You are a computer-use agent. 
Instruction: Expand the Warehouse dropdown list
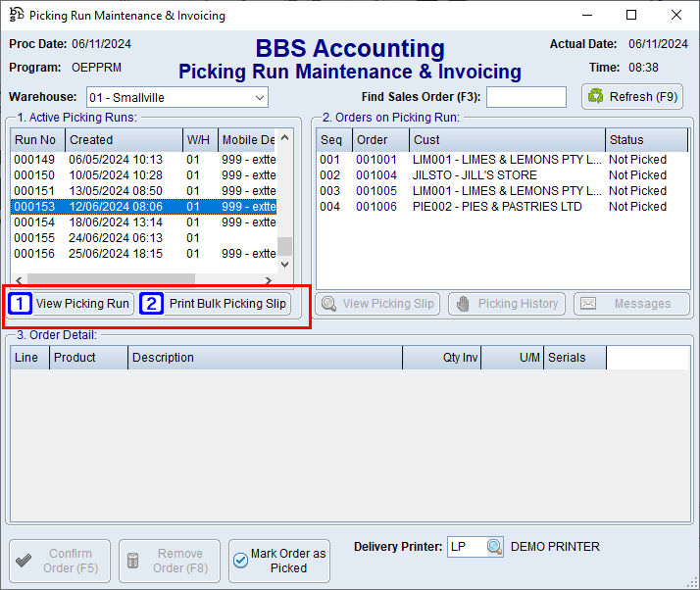[259, 97]
